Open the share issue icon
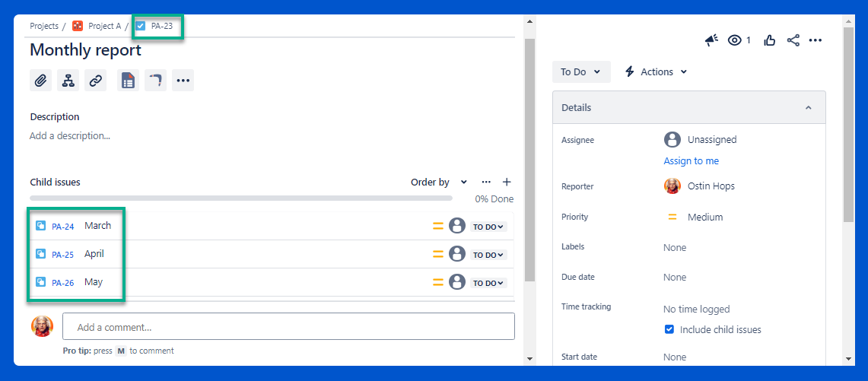 (x=793, y=40)
